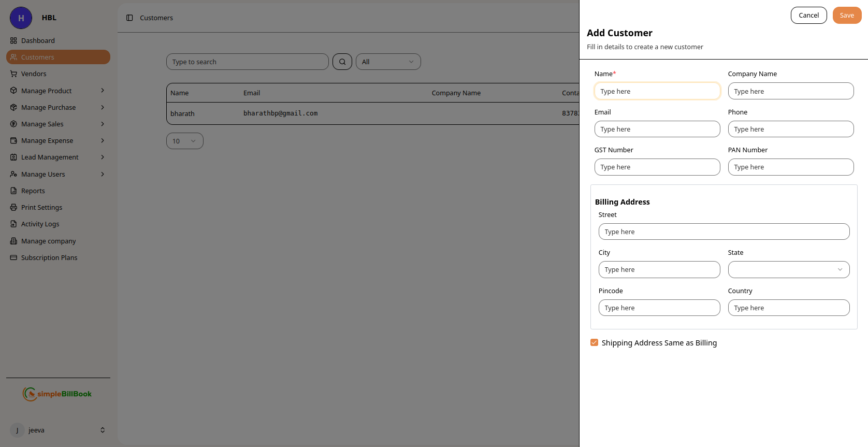Expand the Manage Product submenu
The image size is (868, 447).
click(x=103, y=91)
